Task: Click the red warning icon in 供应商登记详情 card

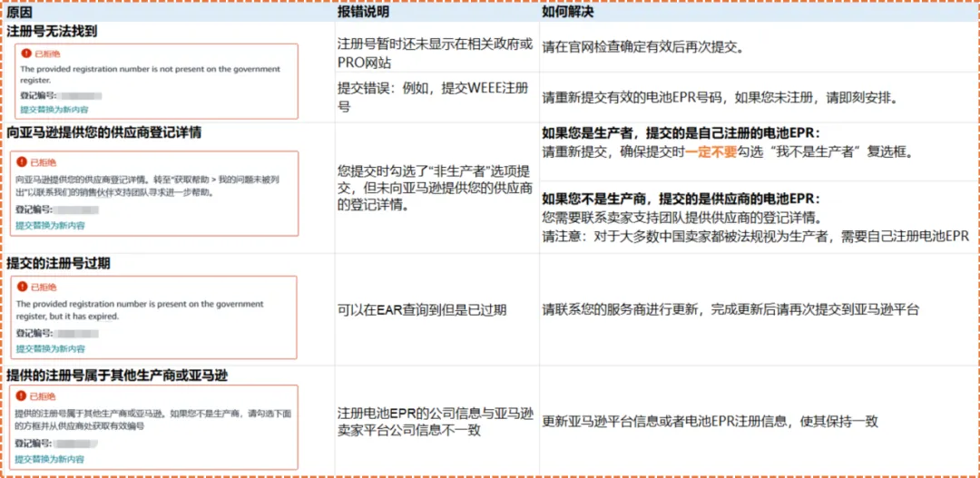Action: click(x=22, y=162)
